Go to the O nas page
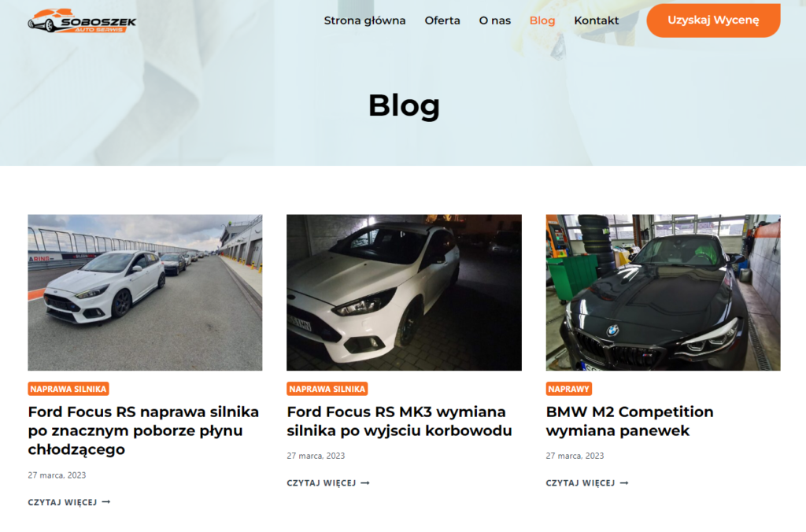This screenshot has width=806, height=532. (494, 20)
